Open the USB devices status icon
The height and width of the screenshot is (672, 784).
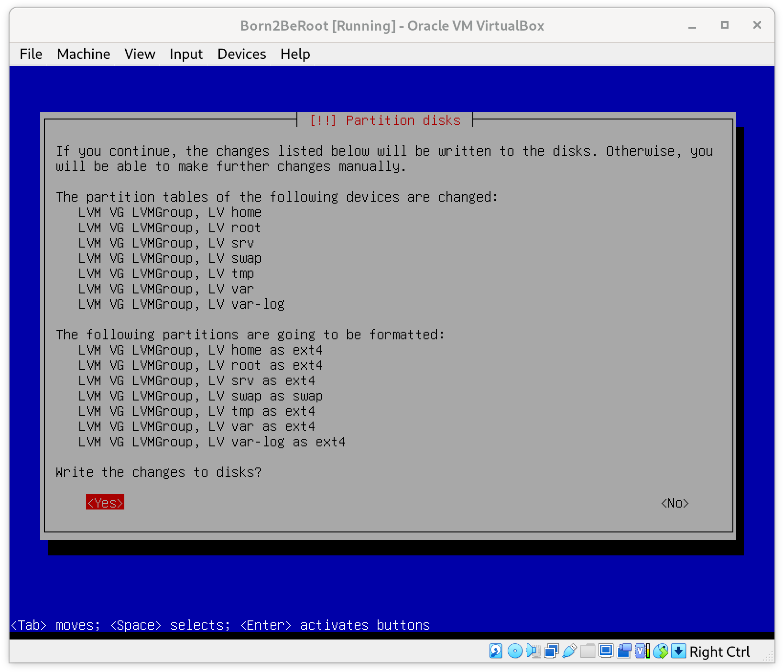(x=569, y=651)
